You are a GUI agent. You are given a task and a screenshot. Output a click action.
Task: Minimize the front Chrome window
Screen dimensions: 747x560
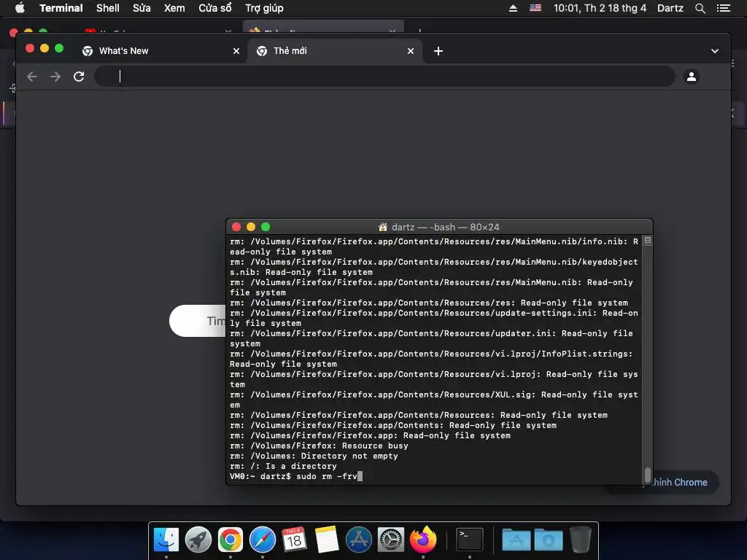tap(44, 48)
